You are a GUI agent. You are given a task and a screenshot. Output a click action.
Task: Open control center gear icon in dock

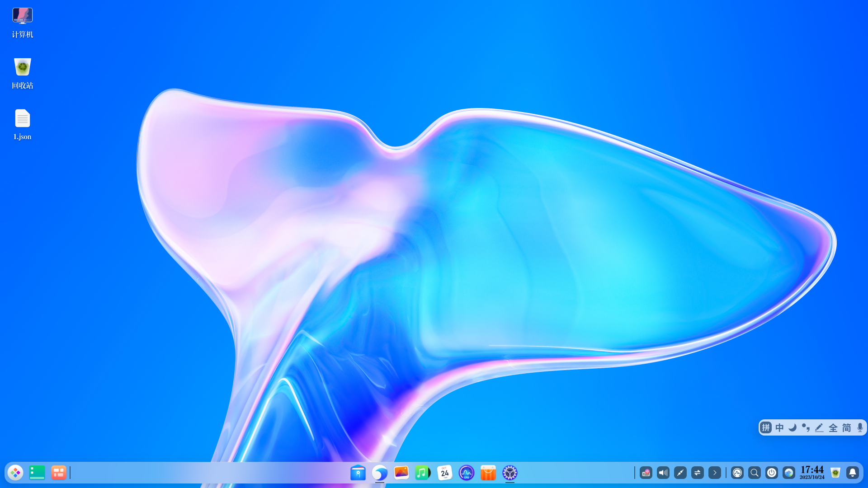tap(510, 473)
